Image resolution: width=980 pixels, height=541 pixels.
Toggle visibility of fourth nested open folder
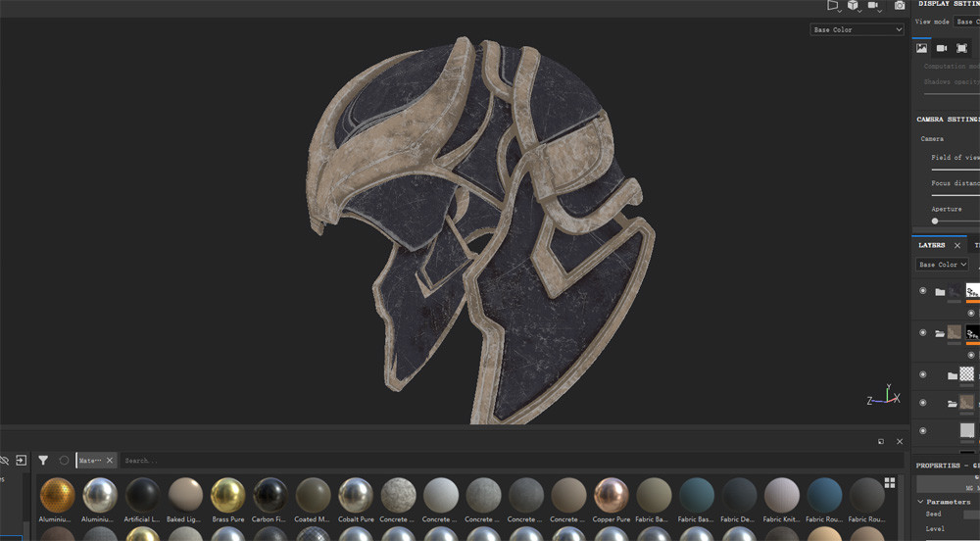[922, 402]
